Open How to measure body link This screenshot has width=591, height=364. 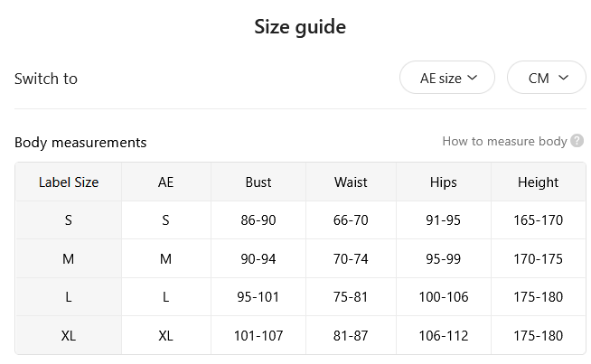[x=504, y=141]
